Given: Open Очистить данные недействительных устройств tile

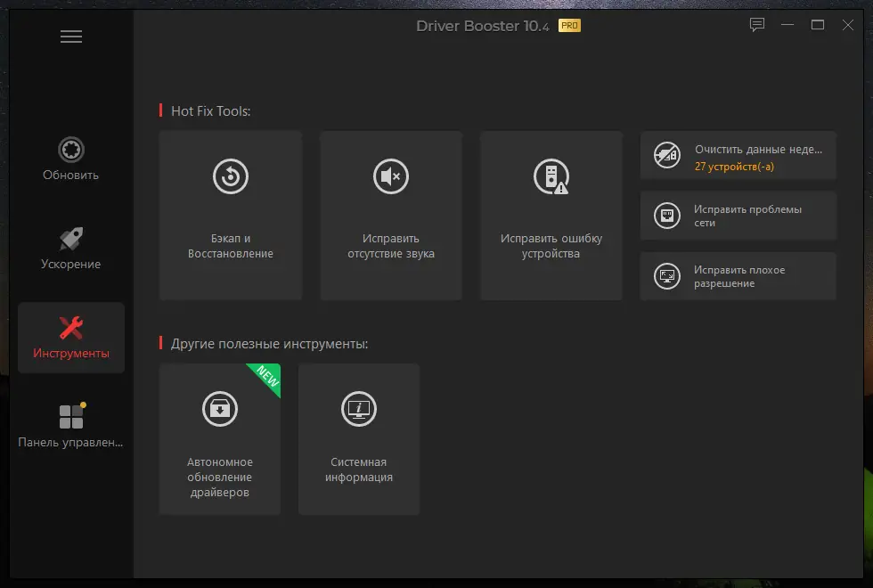Looking at the screenshot, I should [738, 155].
